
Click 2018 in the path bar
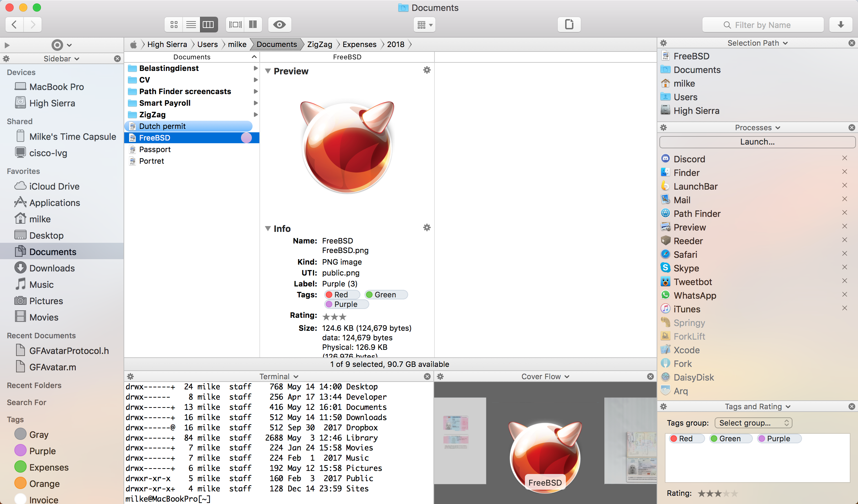click(396, 44)
